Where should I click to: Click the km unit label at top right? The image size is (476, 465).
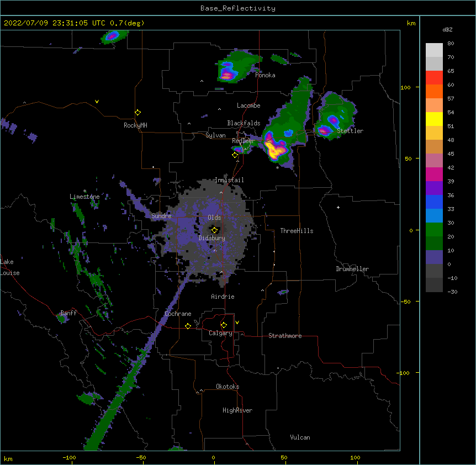point(411,23)
